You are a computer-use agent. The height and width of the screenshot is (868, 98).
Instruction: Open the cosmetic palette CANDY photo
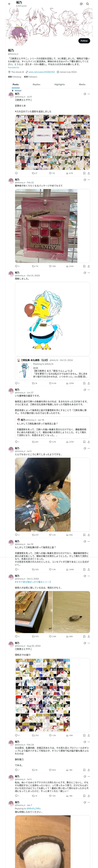point(46,226)
